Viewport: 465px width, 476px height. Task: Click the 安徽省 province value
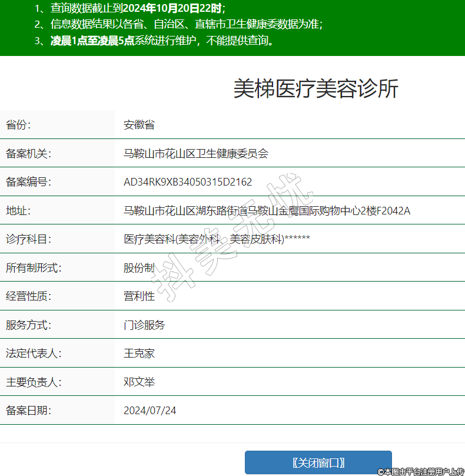pyautogui.click(x=139, y=125)
